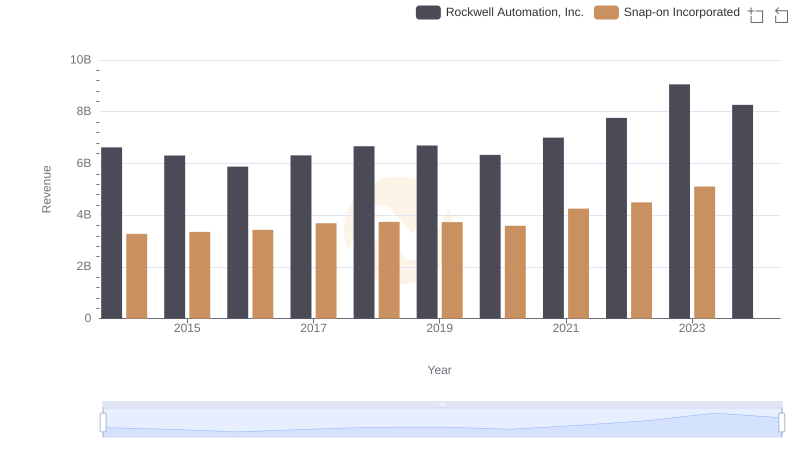
Task: Click the Rockwell Automation bar for 2022
Action: pyautogui.click(x=616, y=218)
